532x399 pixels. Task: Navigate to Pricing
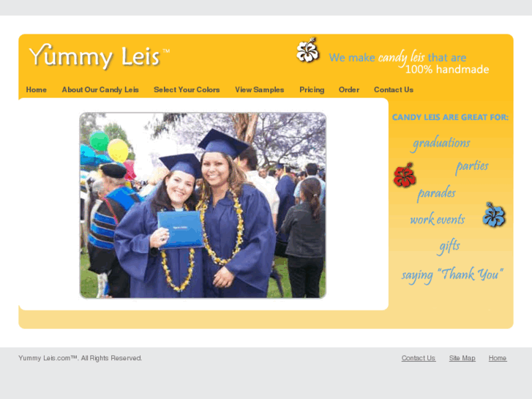coord(312,89)
